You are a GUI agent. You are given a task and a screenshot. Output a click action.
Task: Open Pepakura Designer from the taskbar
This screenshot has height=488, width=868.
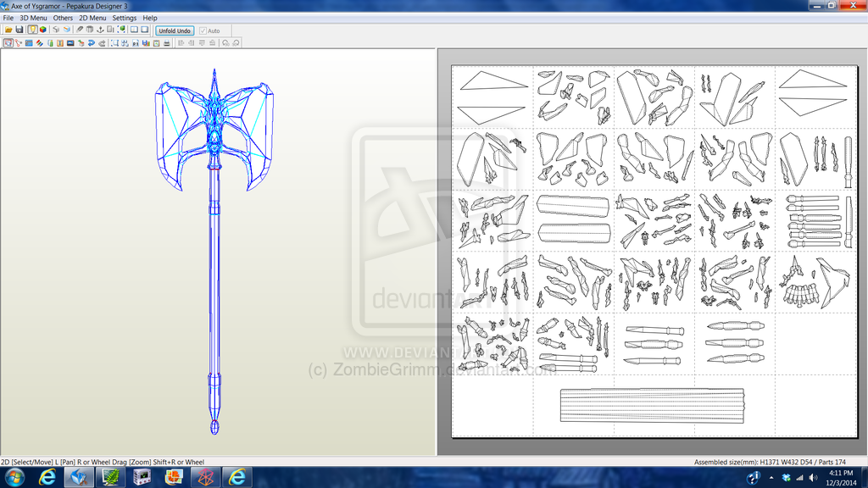[x=79, y=477]
